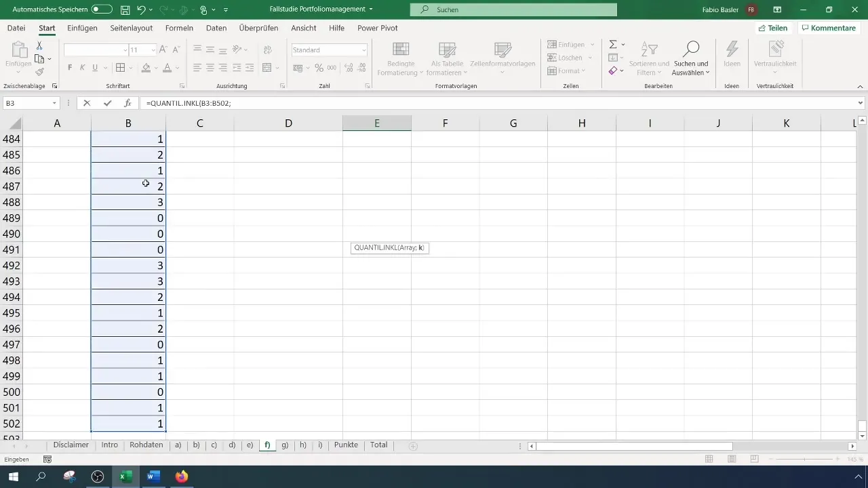
Task: Click the Format Painter brush icon
Action: [x=39, y=72]
